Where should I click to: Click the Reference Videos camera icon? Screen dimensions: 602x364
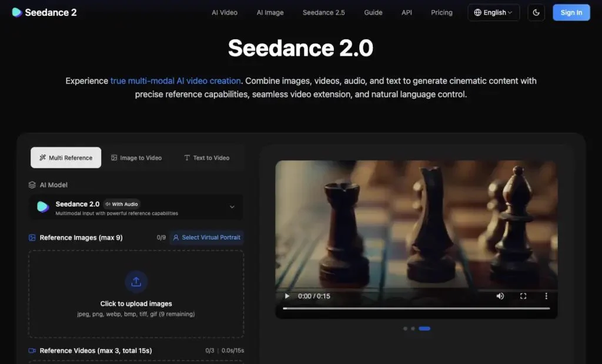(32, 350)
